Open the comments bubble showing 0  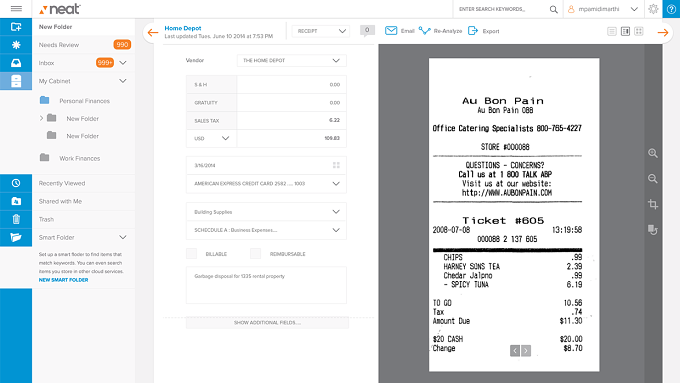click(x=367, y=30)
